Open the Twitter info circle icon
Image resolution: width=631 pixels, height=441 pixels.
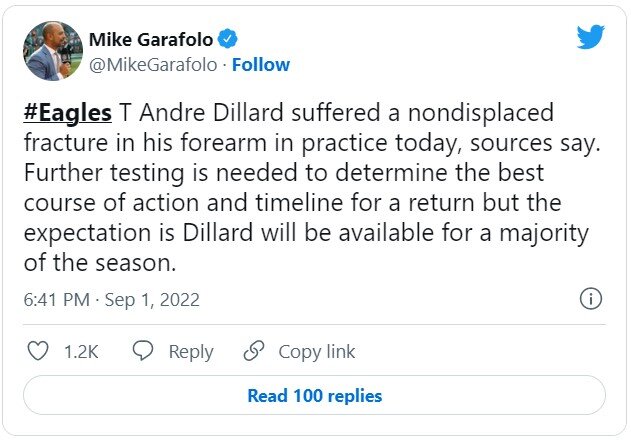pyautogui.click(x=590, y=299)
